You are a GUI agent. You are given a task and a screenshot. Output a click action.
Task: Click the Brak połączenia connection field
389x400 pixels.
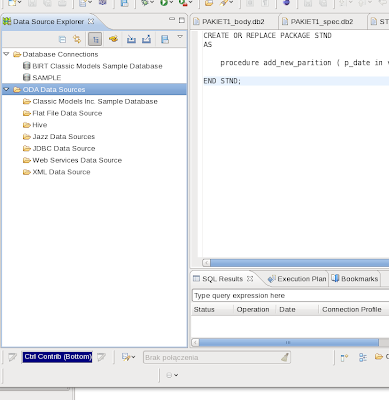(217, 357)
